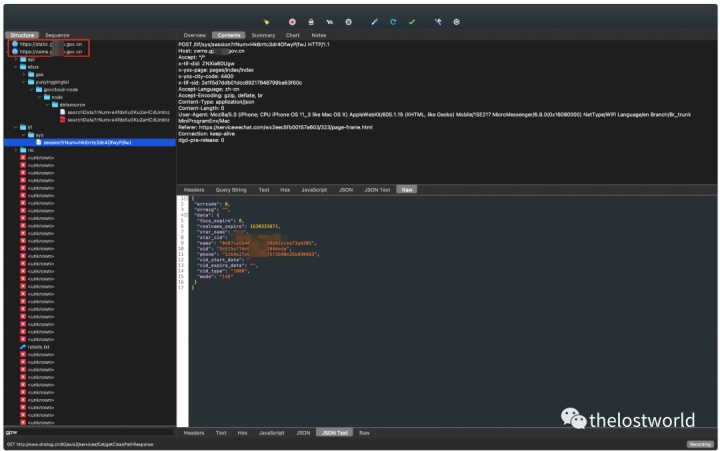Show request Query String tab
The width and height of the screenshot is (720, 451).
pyautogui.click(x=231, y=190)
